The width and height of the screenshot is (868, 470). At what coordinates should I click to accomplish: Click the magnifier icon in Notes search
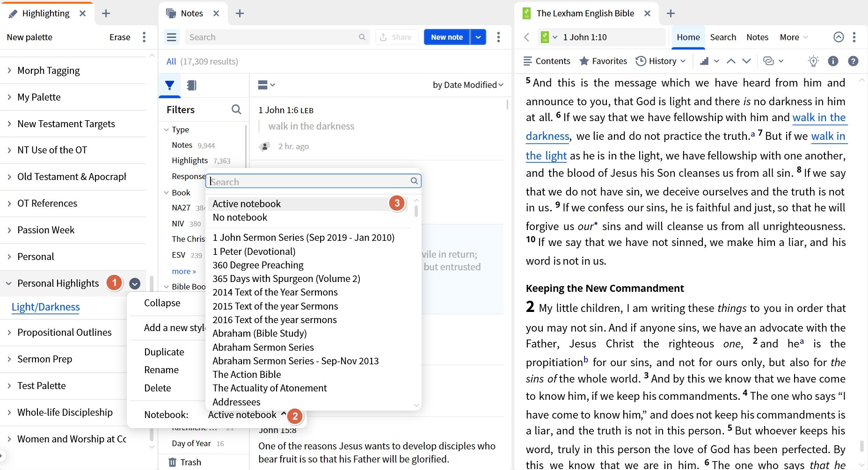362,37
